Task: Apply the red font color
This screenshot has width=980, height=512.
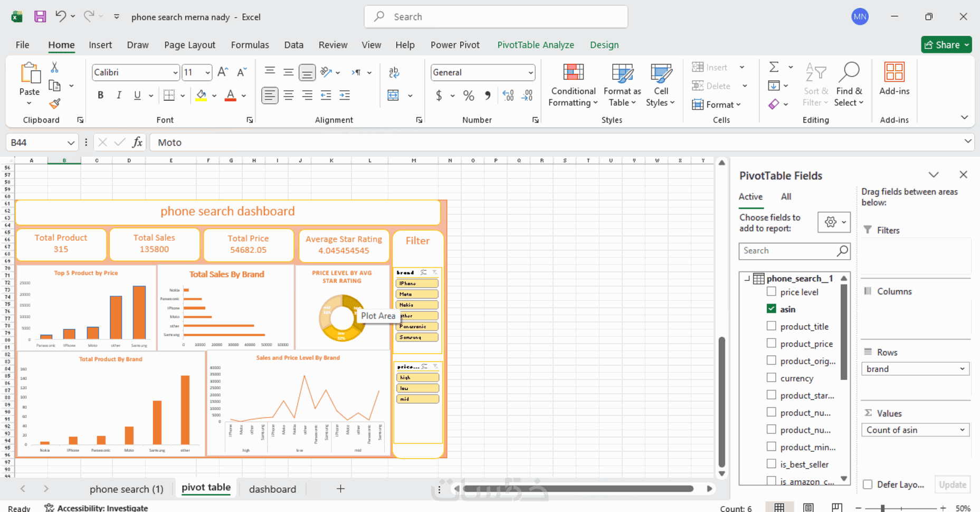Action: click(x=231, y=95)
